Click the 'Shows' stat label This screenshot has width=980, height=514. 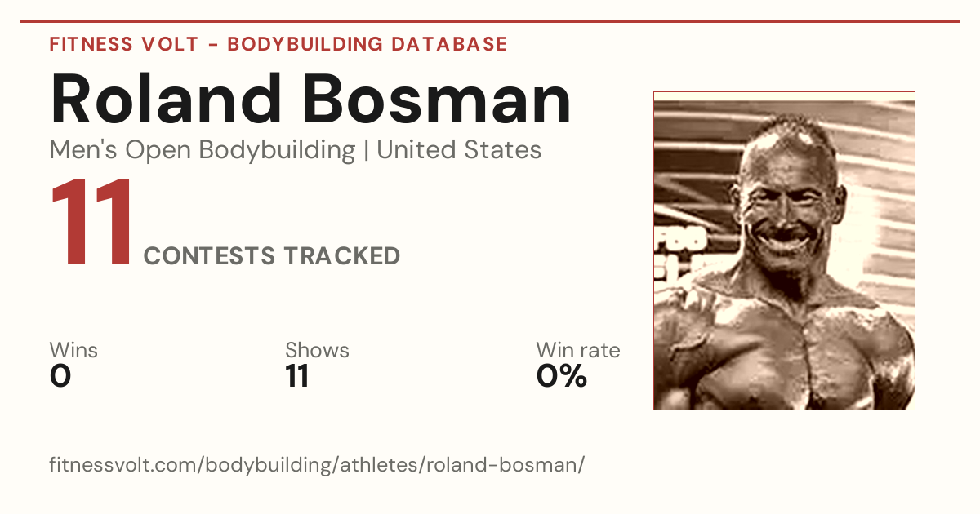tap(317, 351)
